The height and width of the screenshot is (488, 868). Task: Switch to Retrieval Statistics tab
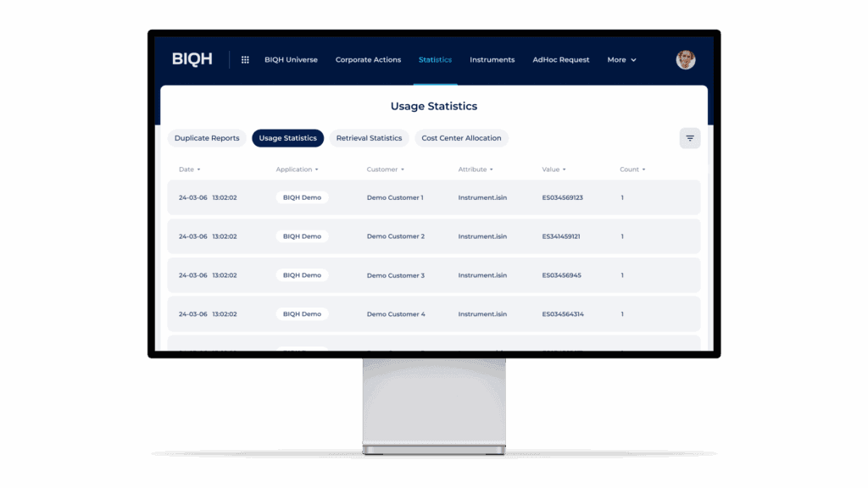pos(369,138)
